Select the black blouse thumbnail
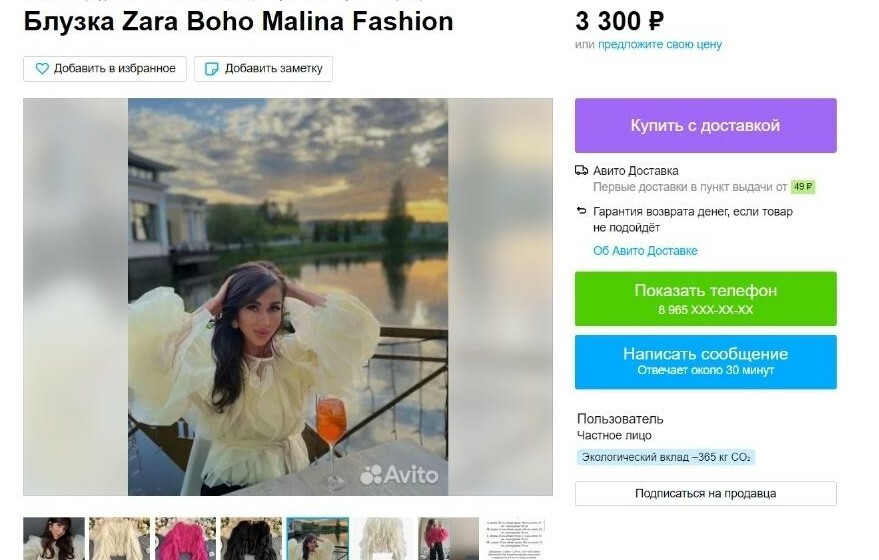This screenshot has height=560, width=879. point(251,538)
